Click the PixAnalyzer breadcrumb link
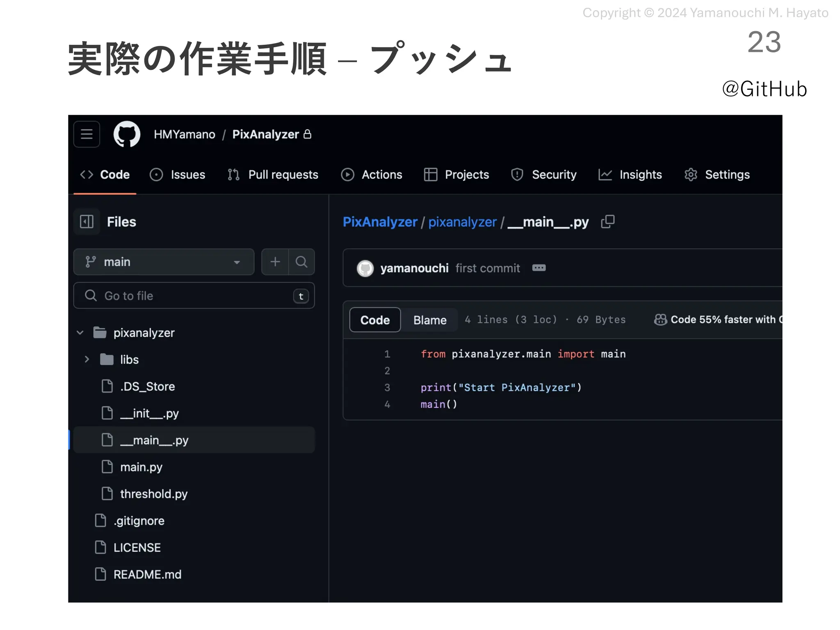Screen dimensions: 840x630 (x=380, y=222)
